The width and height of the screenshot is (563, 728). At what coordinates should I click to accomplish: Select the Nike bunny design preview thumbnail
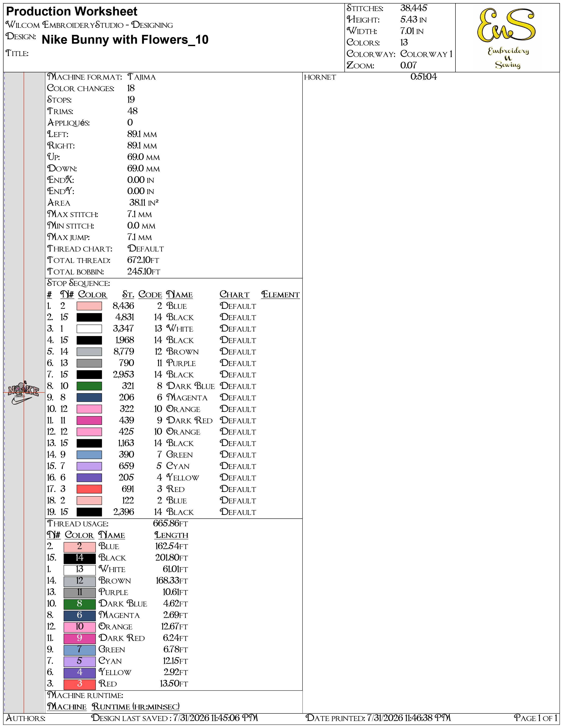coord(23,393)
